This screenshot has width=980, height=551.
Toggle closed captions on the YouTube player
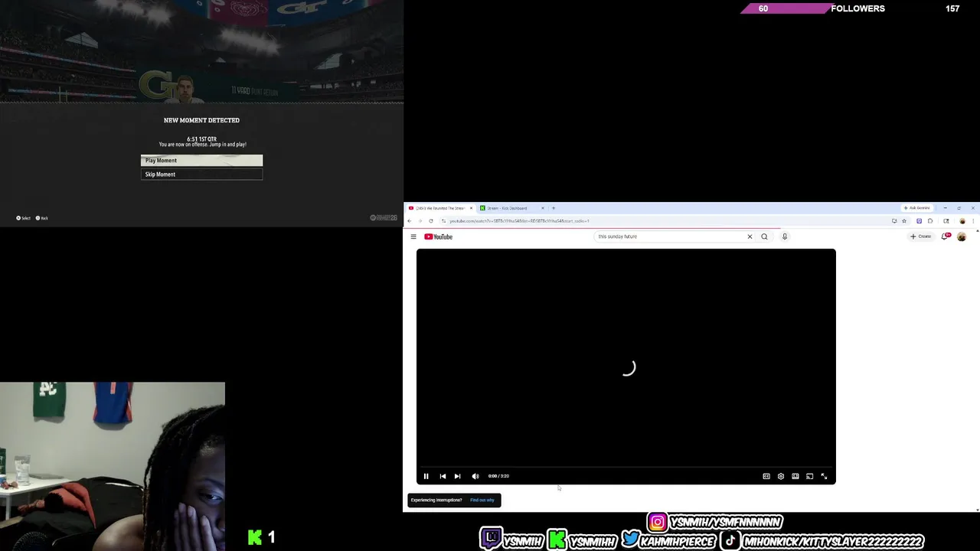tap(766, 476)
